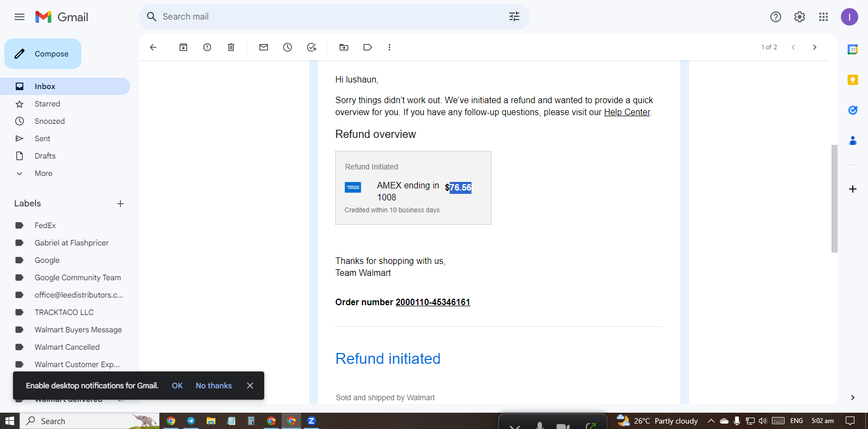The height and width of the screenshot is (429, 868).
Task: Click the Gmail logo
Action: click(x=62, y=17)
